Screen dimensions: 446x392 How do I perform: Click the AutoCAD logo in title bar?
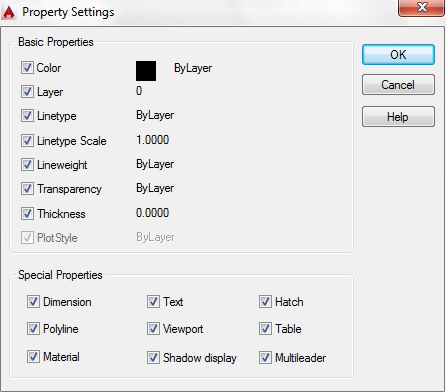(9, 12)
